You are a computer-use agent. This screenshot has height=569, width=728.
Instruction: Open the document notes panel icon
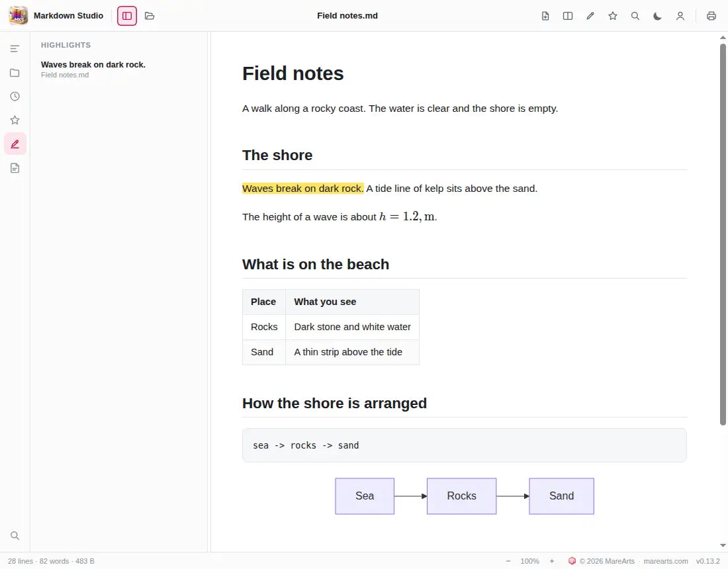point(15,168)
